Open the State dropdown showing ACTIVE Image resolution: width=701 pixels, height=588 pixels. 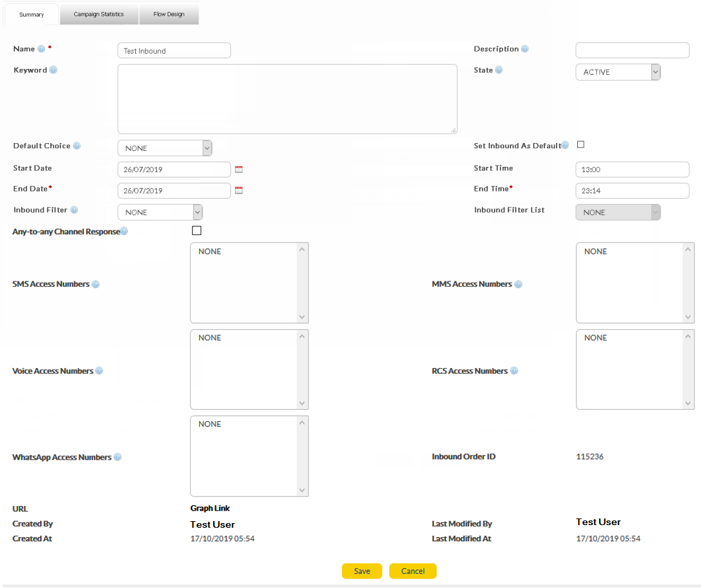pos(618,72)
